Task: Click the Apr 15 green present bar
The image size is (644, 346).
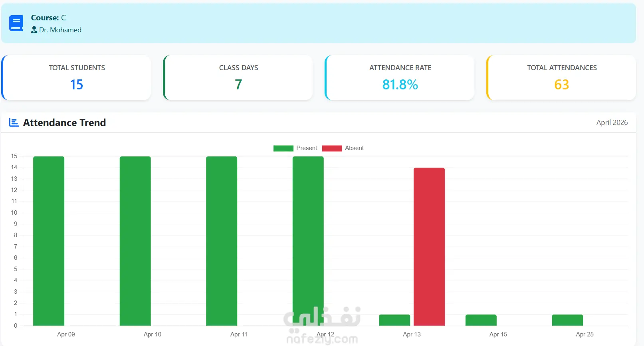Action: [481, 320]
